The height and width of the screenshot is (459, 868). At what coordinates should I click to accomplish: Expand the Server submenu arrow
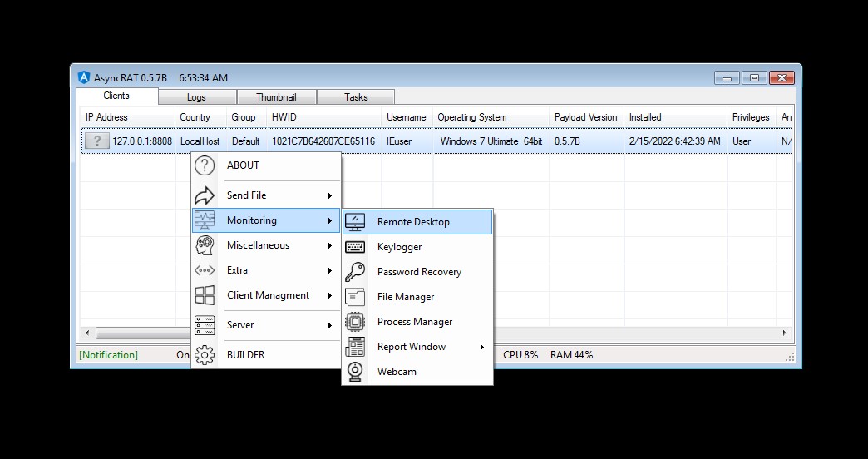pyautogui.click(x=330, y=325)
